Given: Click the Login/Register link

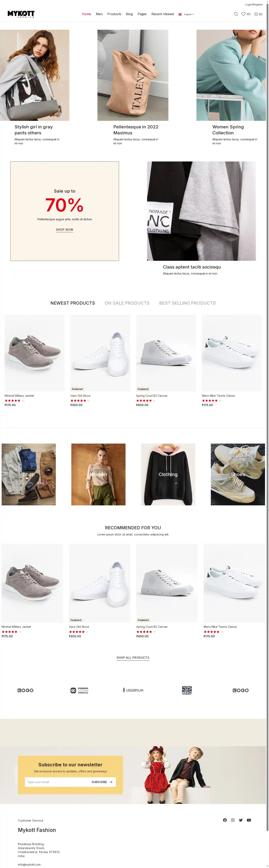Looking at the screenshot, I should coord(254,5).
